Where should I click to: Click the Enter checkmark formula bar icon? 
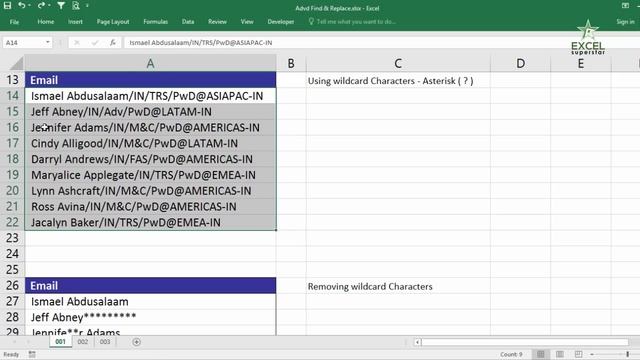click(95, 42)
